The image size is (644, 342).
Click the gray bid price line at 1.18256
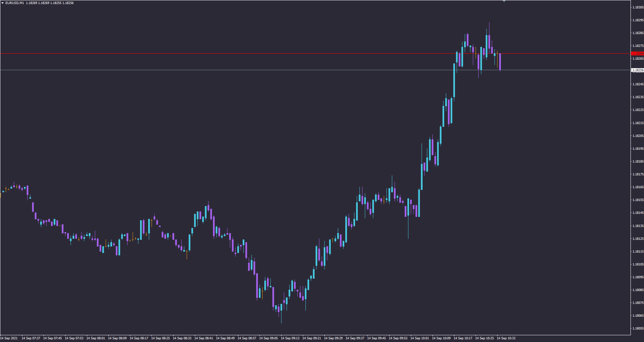(315, 70)
